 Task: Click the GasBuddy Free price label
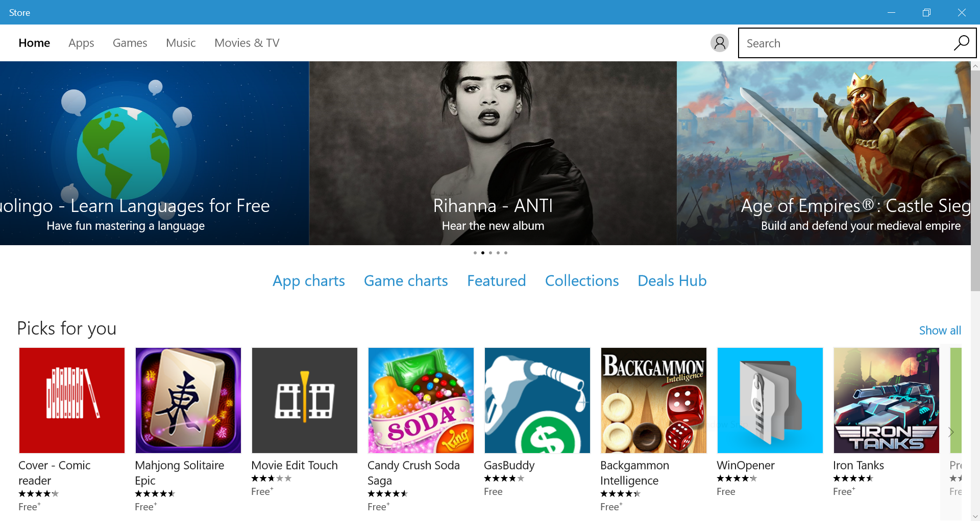493,491
